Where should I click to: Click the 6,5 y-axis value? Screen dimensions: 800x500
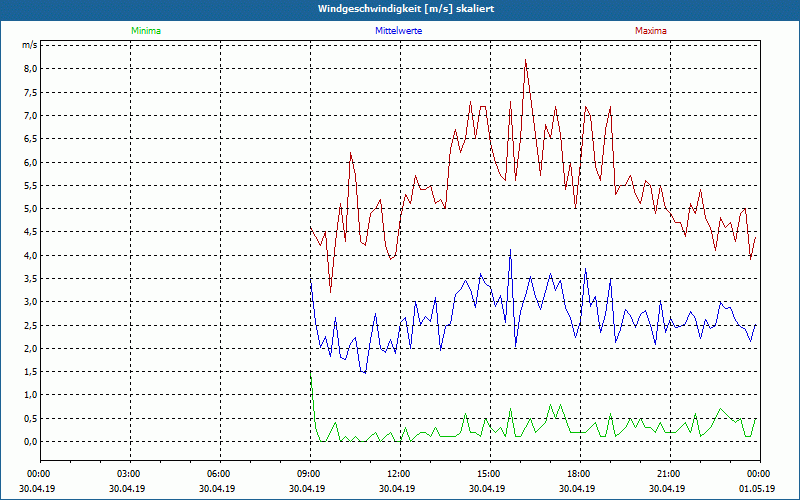point(31,139)
